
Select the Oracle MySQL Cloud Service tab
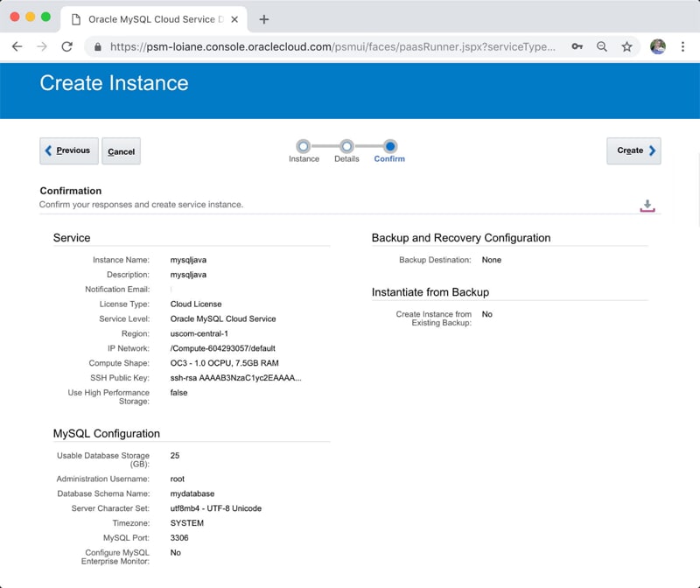(149, 19)
